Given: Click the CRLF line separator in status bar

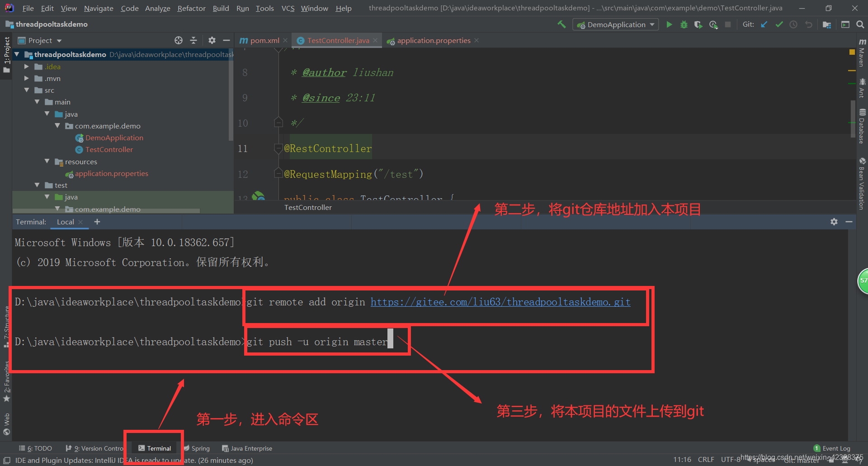Looking at the screenshot, I should [x=706, y=460].
